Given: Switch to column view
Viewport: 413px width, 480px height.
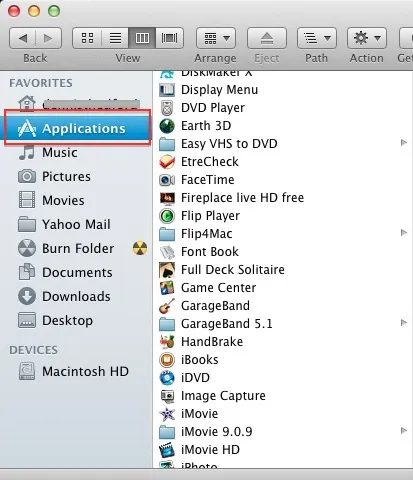Looking at the screenshot, I should (x=142, y=38).
